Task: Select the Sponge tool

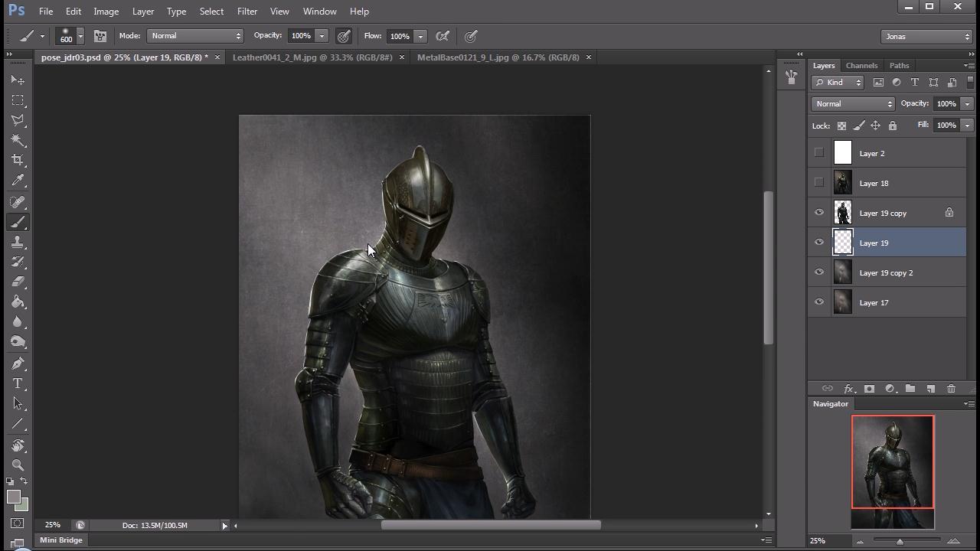Action: click(18, 341)
